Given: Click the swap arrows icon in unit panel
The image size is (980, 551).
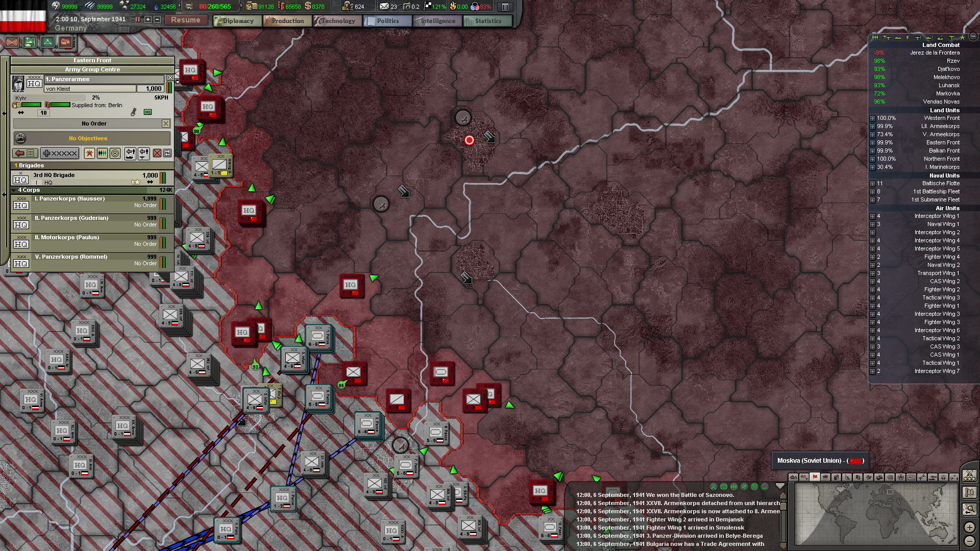Looking at the screenshot, I should pyautogui.click(x=167, y=153).
